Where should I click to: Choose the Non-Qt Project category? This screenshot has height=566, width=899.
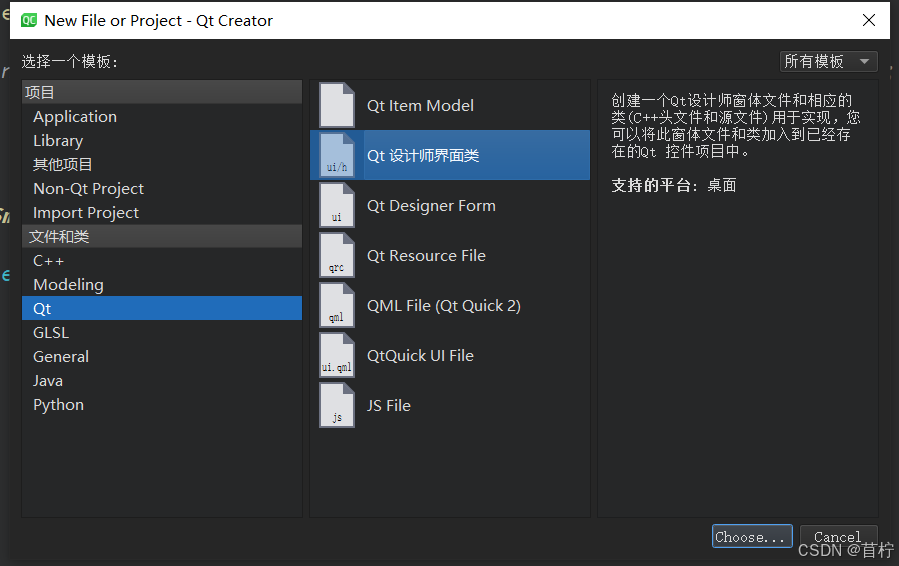coord(162,189)
